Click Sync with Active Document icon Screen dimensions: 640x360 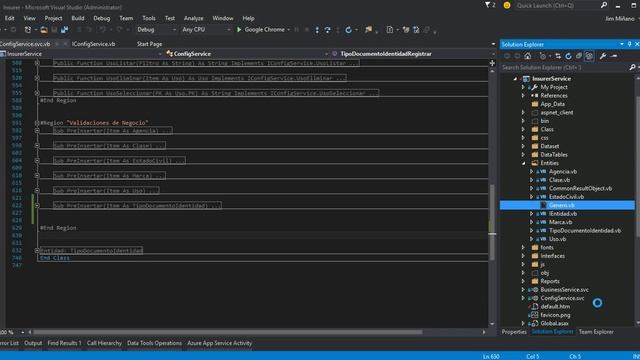(x=558, y=56)
